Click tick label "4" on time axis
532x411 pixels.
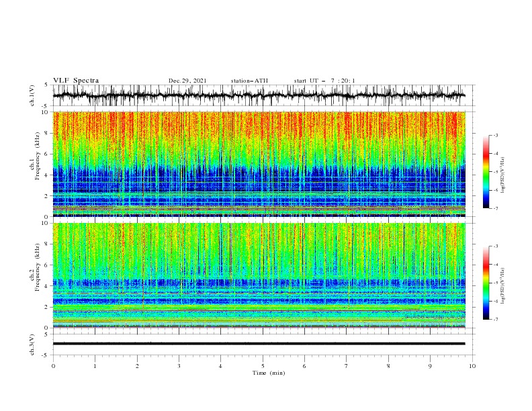pyautogui.click(x=220, y=366)
